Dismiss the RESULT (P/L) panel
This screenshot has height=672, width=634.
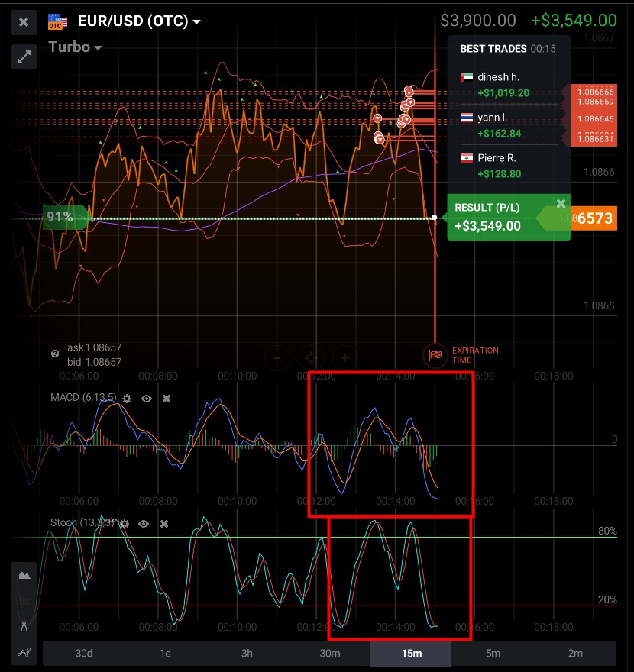click(561, 204)
